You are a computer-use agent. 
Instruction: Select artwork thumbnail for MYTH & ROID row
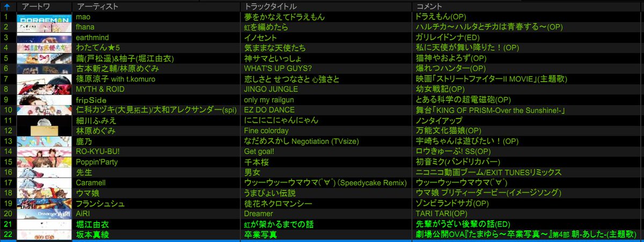[45, 90]
